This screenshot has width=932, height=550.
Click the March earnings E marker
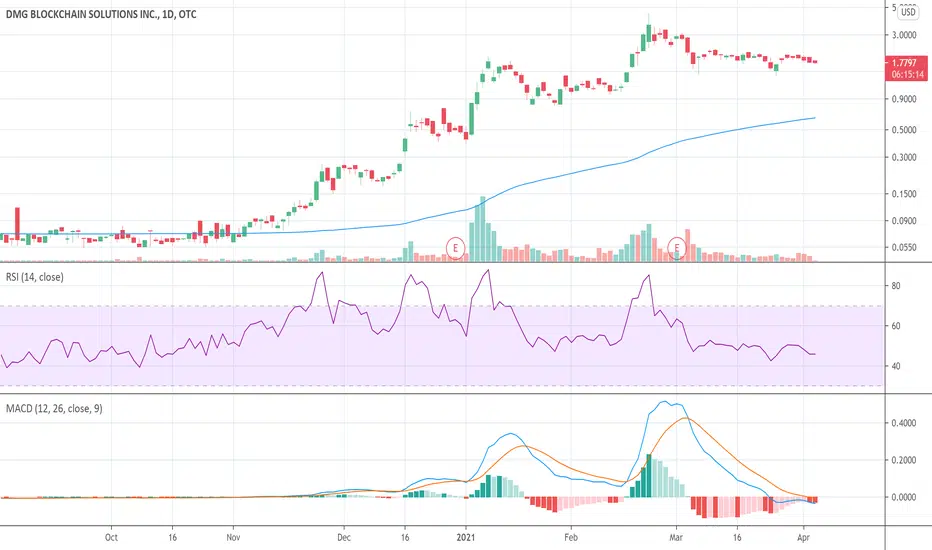click(x=676, y=247)
